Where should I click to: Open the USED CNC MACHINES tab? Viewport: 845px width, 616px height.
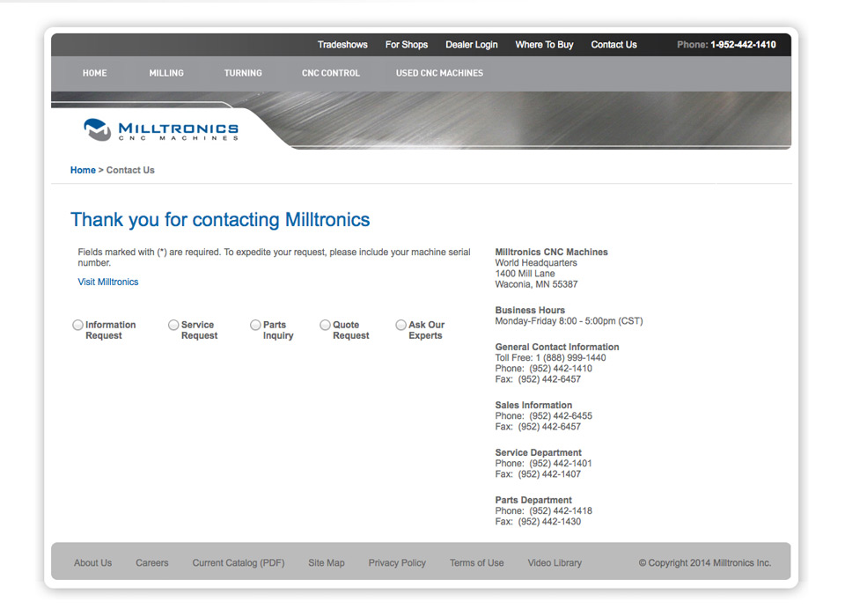pos(440,73)
